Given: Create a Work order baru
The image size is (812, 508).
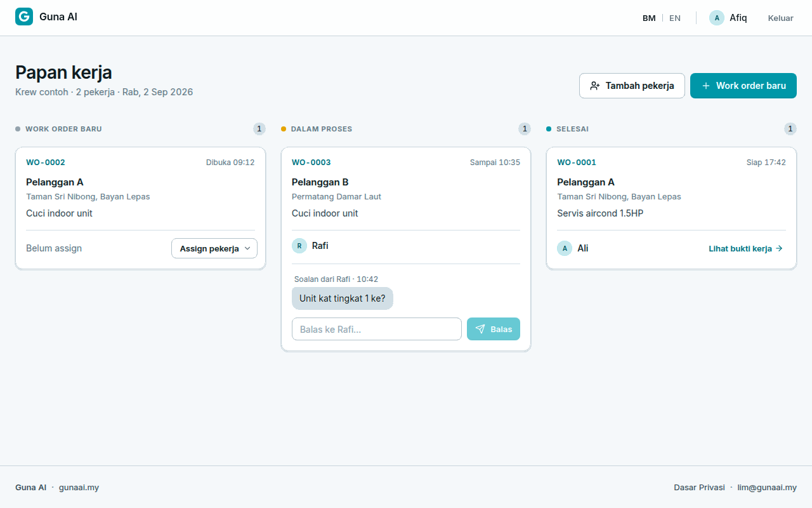Looking at the screenshot, I should (743, 86).
